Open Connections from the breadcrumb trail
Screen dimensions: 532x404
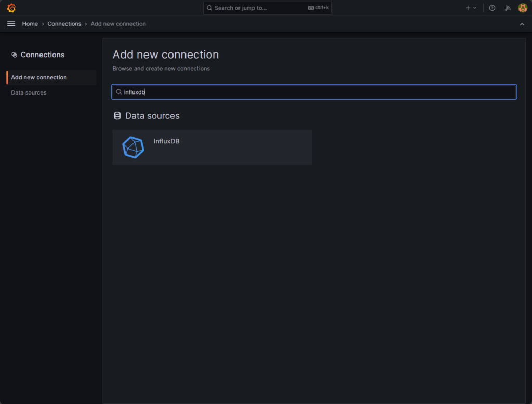(x=64, y=24)
